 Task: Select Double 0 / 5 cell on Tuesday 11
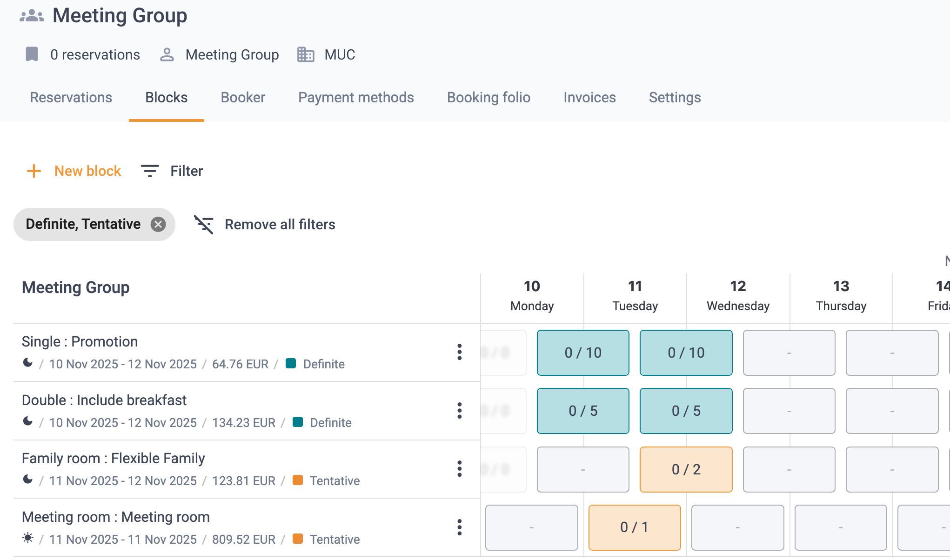coord(686,411)
